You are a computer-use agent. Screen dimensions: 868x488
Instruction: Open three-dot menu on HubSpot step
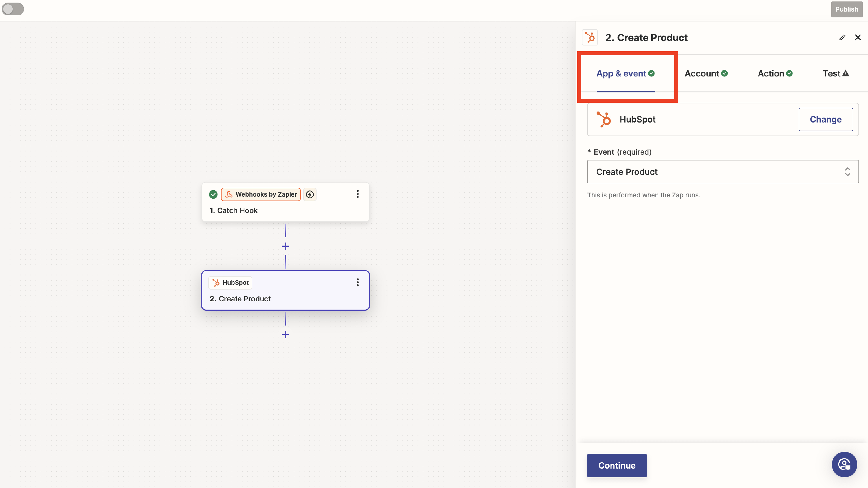[358, 282]
